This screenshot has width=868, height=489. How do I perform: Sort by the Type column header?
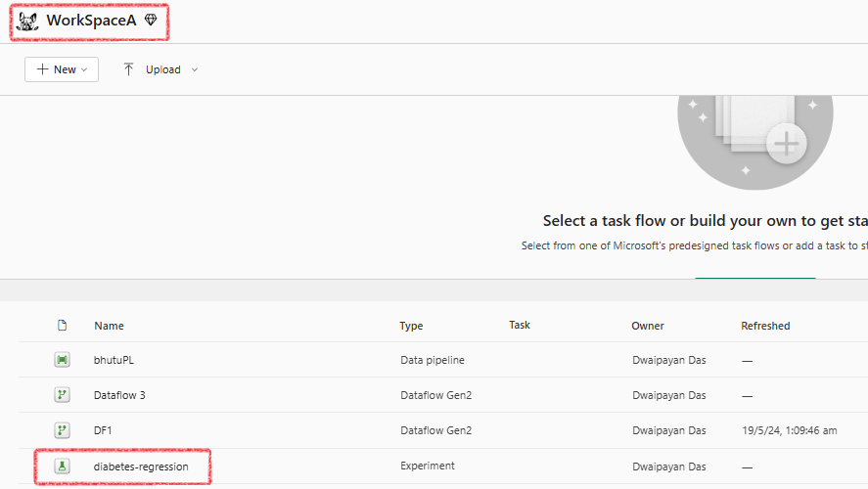411,326
